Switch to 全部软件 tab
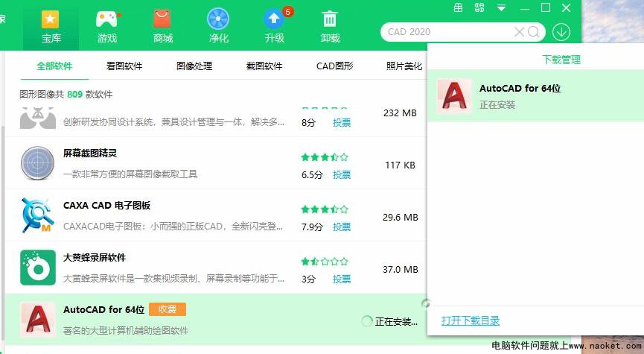Viewport: 644px width, 354px height. (54, 66)
